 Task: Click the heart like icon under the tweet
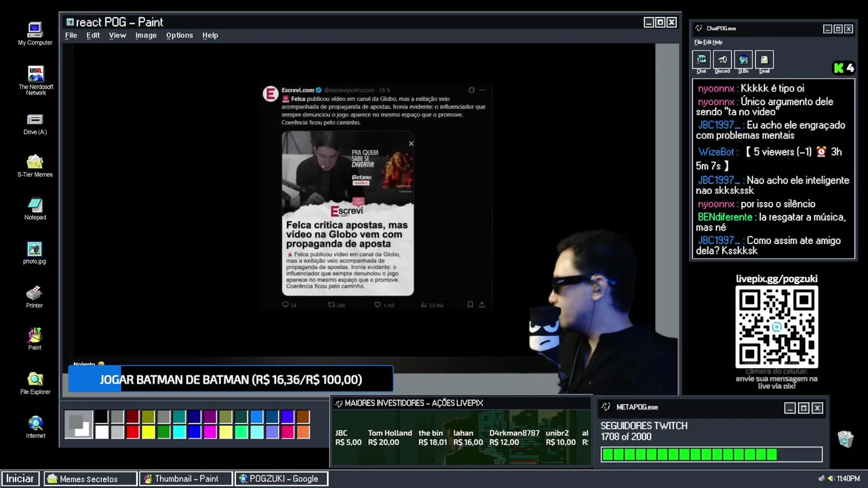pyautogui.click(x=378, y=305)
